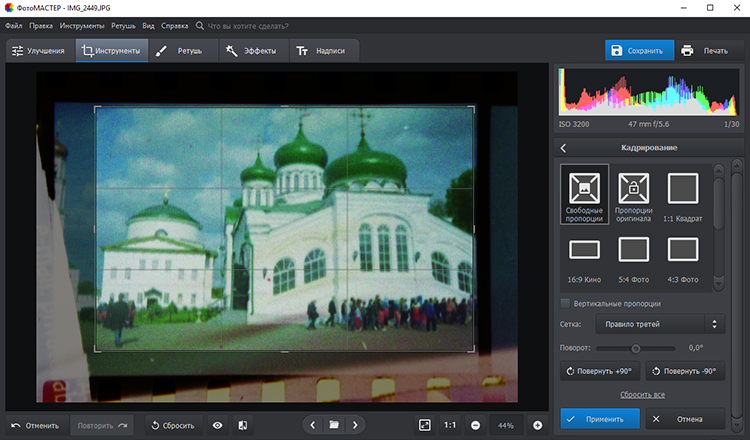The width and height of the screenshot is (750, 440).
Task: Select the 16:9 Кино crop preset
Action: (x=585, y=257)
